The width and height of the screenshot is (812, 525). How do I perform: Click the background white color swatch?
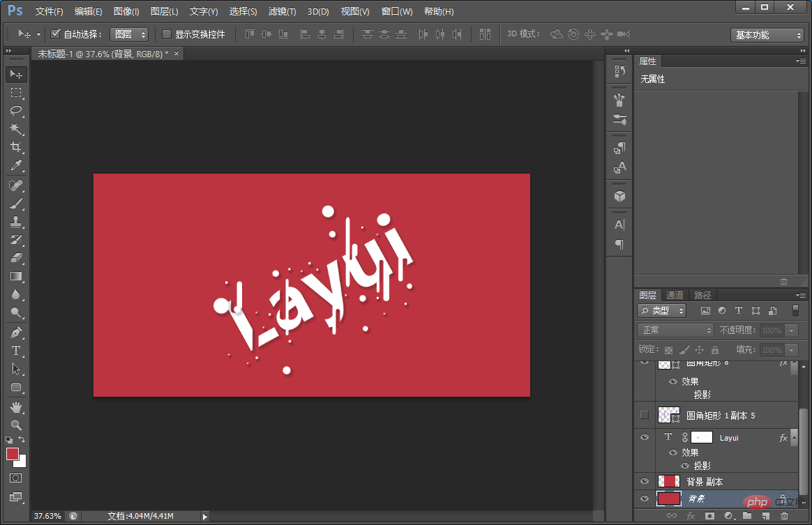(22, 462)
